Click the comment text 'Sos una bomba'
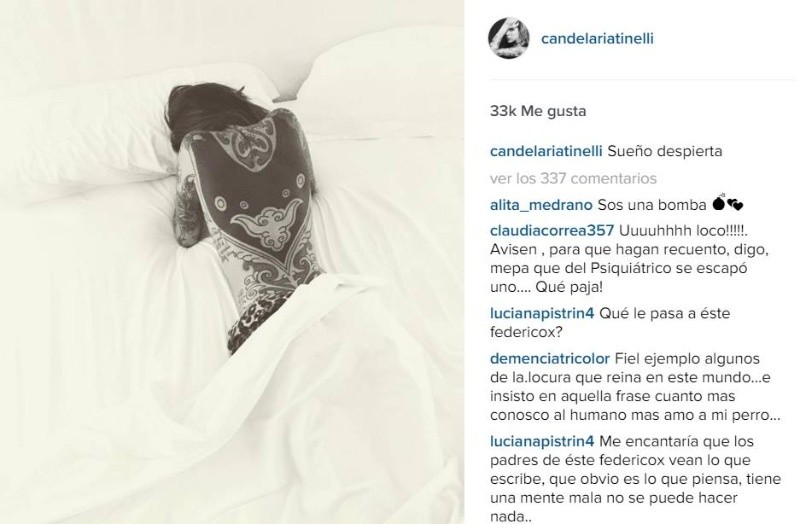 pyautogui.click(x=652, y=205)
